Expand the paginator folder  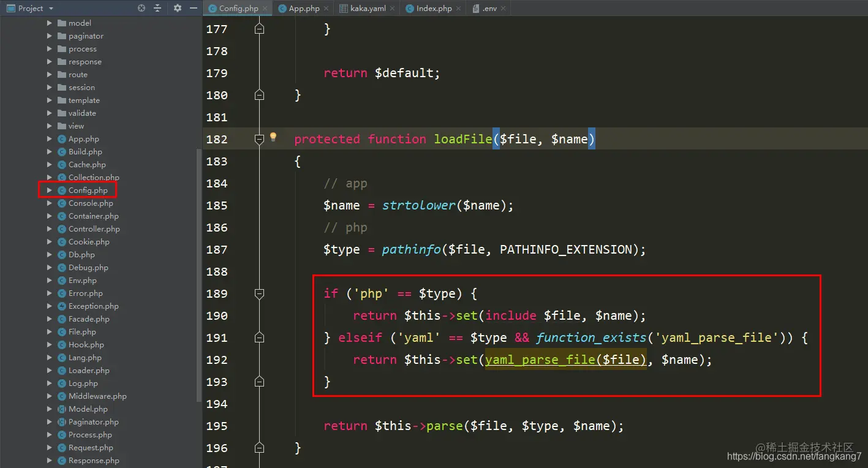pyautogui.click(x=50, y=36)
